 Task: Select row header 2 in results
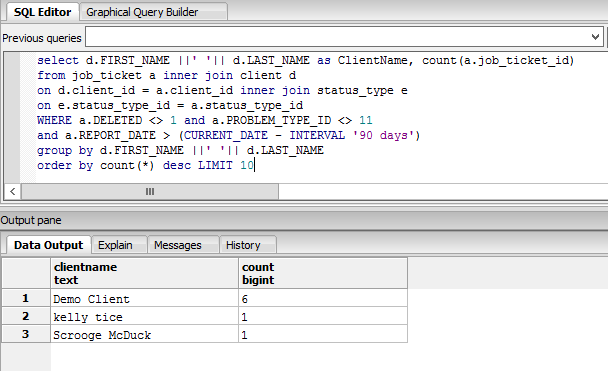coord(26,316)
